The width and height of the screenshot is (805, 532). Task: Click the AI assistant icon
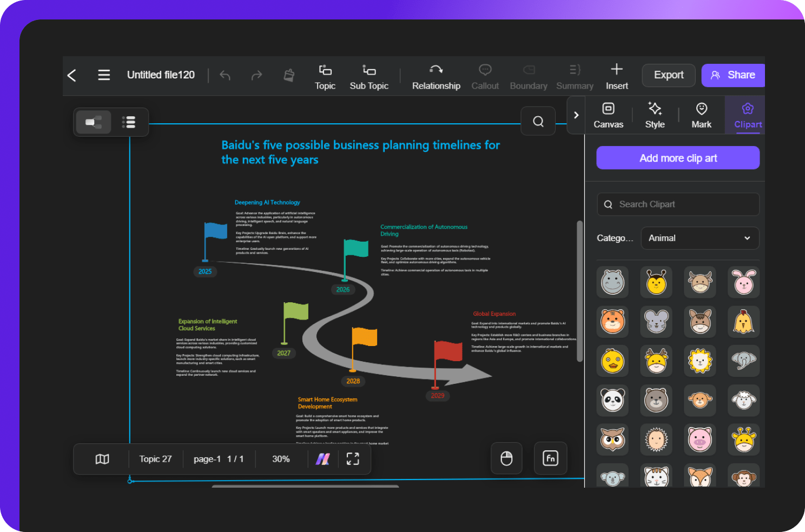pos(323,459)
